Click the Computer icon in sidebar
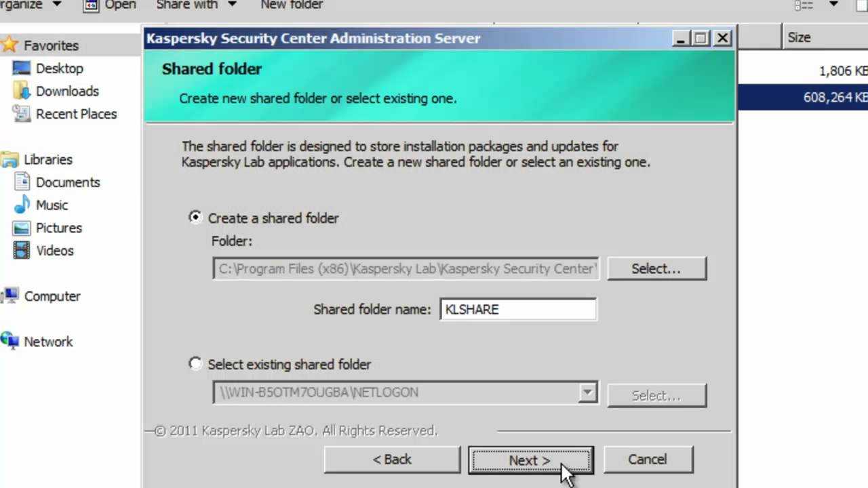Viewport: 868px width, 488px height. [x=9, y=296]
